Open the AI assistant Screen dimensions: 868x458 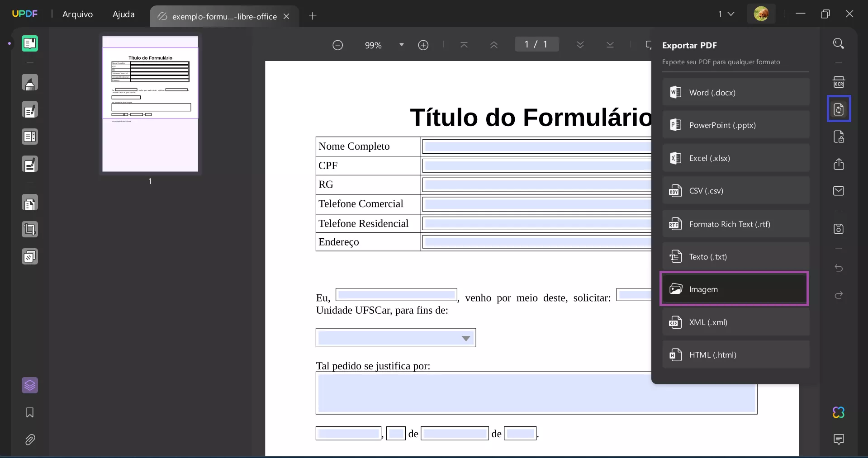839,413
